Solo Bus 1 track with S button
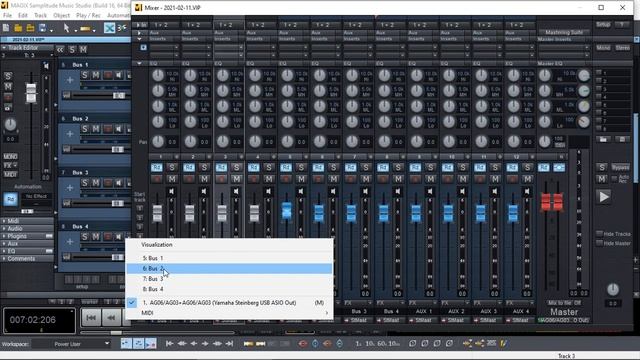 [x=84, y=75]
